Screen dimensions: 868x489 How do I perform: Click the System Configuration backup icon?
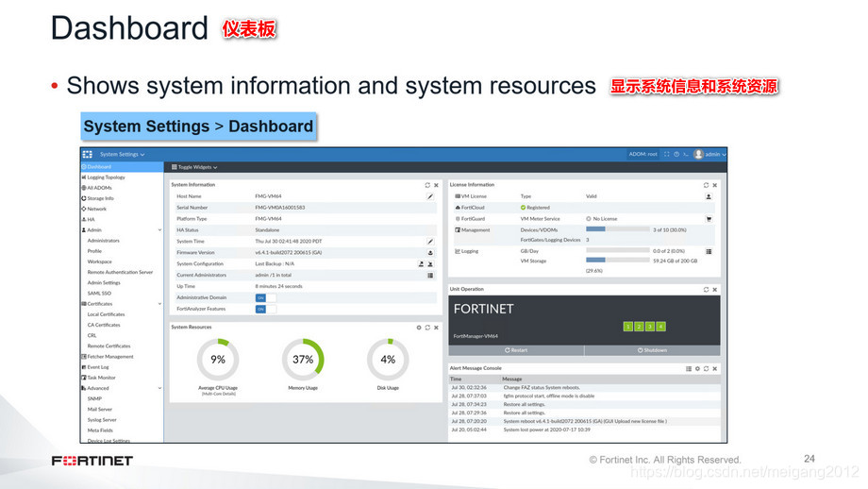tap(421, 264)
